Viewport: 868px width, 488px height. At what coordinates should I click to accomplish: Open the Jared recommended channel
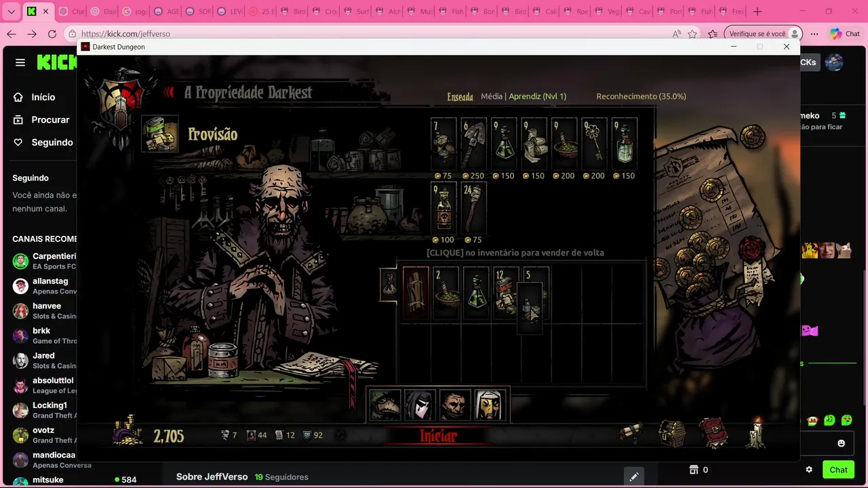click(43, 361)
